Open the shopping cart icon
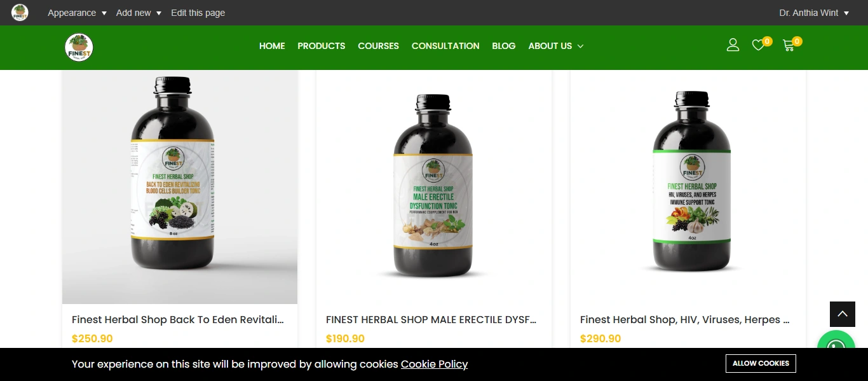 (789, 45)
